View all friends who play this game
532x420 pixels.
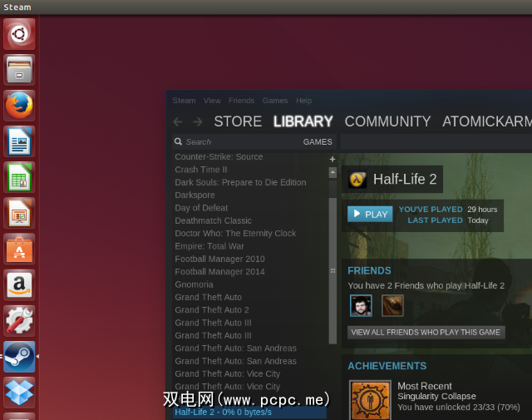(426, 333)
